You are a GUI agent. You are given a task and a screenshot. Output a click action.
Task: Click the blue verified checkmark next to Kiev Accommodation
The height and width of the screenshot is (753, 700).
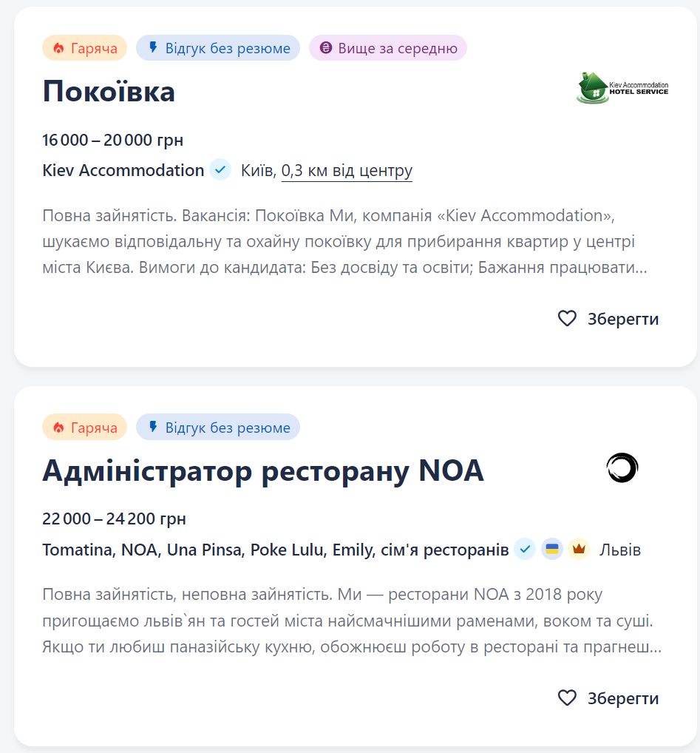(x=220, y=169)
